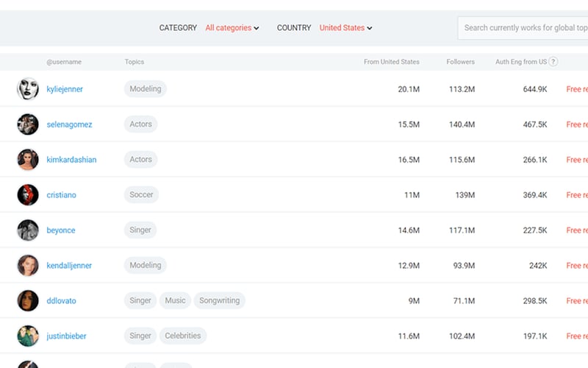This screenshot has height=368, width=588.
Task: Open the kimkardashian username link
Action: [71, 160]
